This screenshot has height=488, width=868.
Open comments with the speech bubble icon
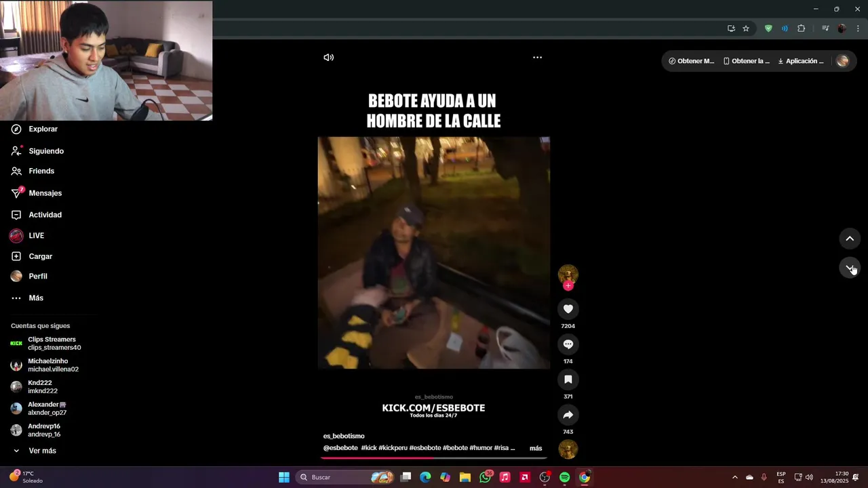pyautogui.click(x=568, y=344)
